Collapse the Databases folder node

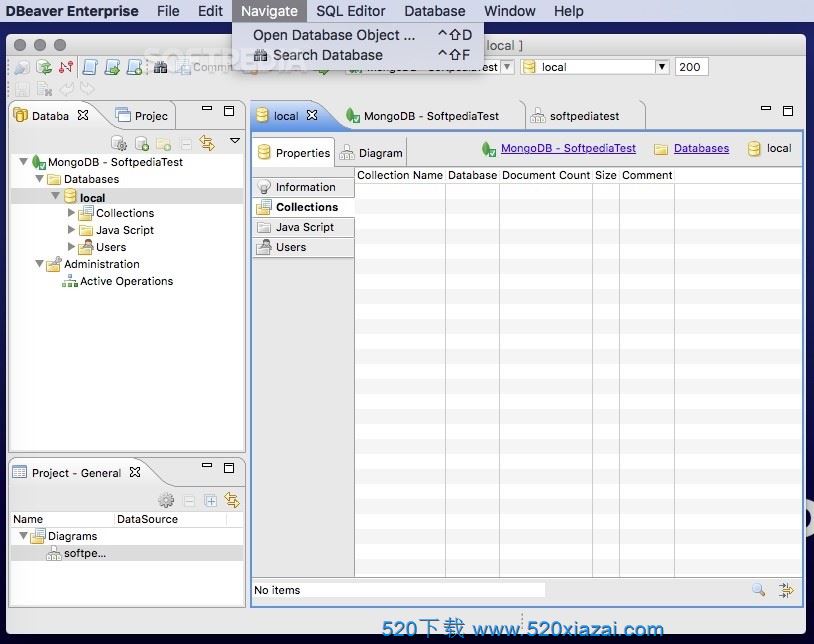(x=39, y=179)
